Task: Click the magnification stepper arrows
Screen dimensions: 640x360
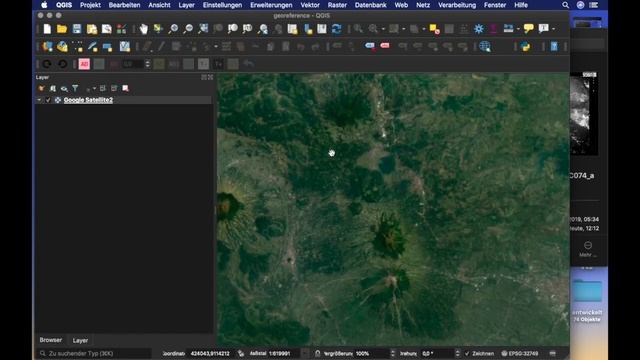Action: pos(393,353)
